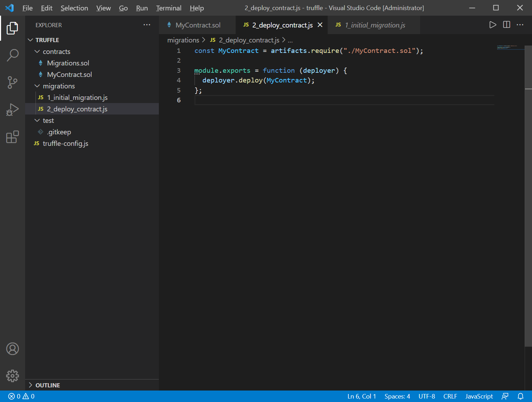Open MyContract.sol in the explorer
This screenshot has height=402, width=532.
point(92,74)
